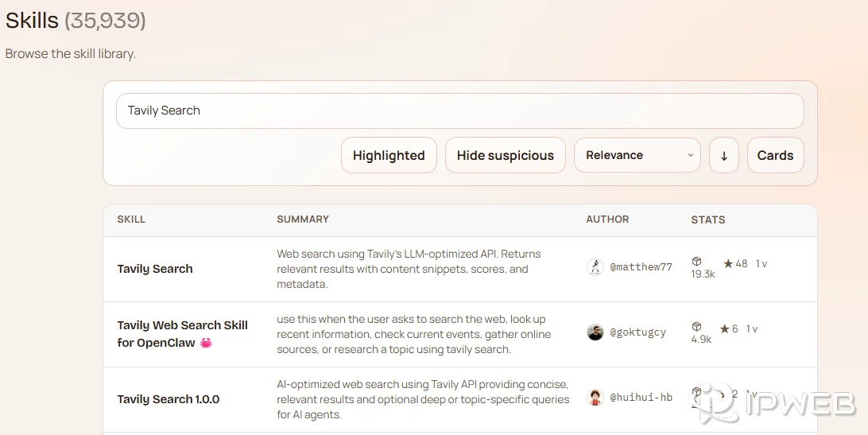Click author @goktugcy
The image size is (868, 435).
click(x=637, y=332)
